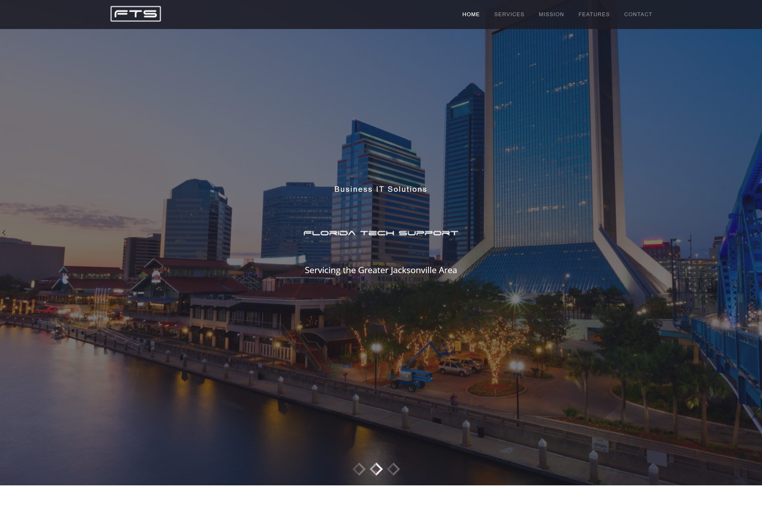
Task: Select third diamond slide indicator
Action: coord(393,469)
